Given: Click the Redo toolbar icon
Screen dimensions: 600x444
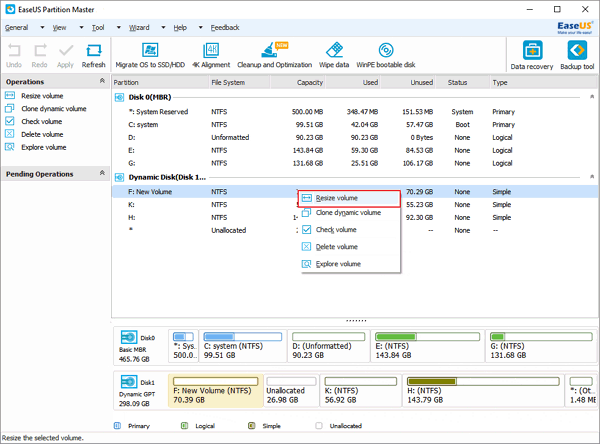Looking at the screenshot, I should click(40, 51).
